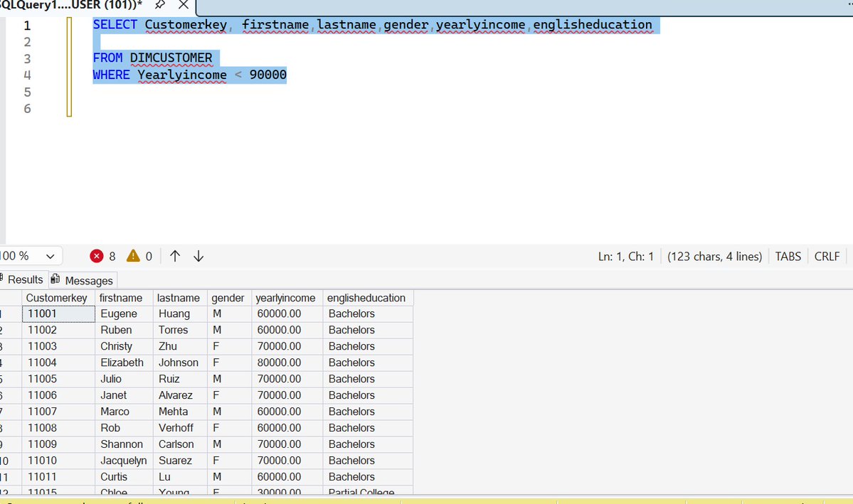Navigate to previous error with up arrow

pos(174,256)
